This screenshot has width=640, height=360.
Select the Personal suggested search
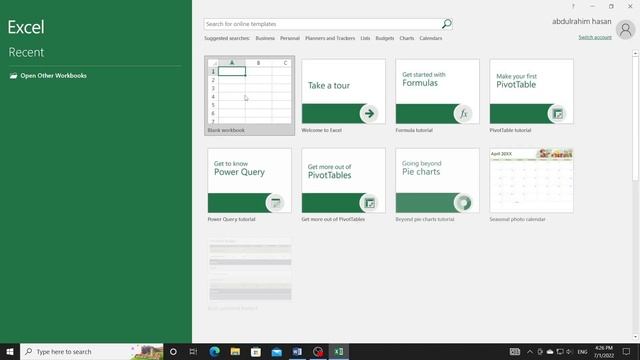tap(290, 38)
